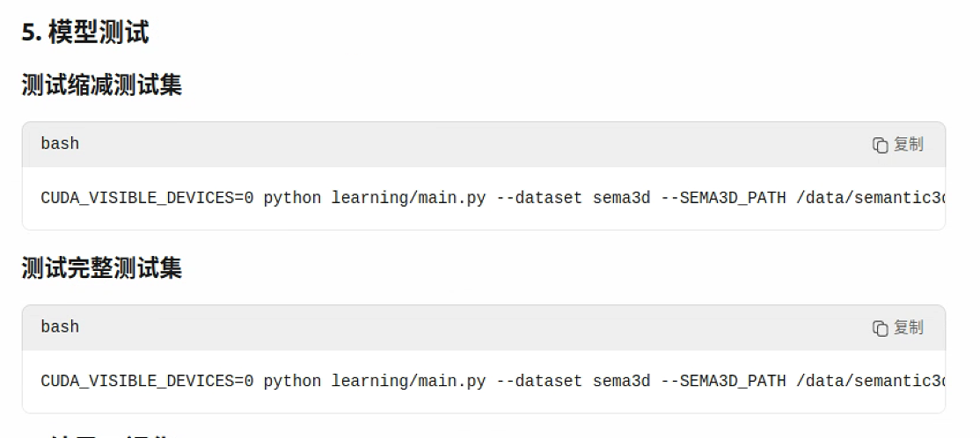This screenshot has height=438, width=980.
Task: Click CUDA_VISIBLE_DEVICES=0 in the first command
Action: click(x=147, y=198)
